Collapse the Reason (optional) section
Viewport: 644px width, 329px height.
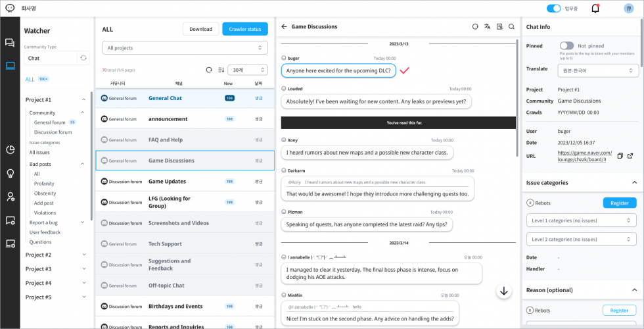[634, 290]
